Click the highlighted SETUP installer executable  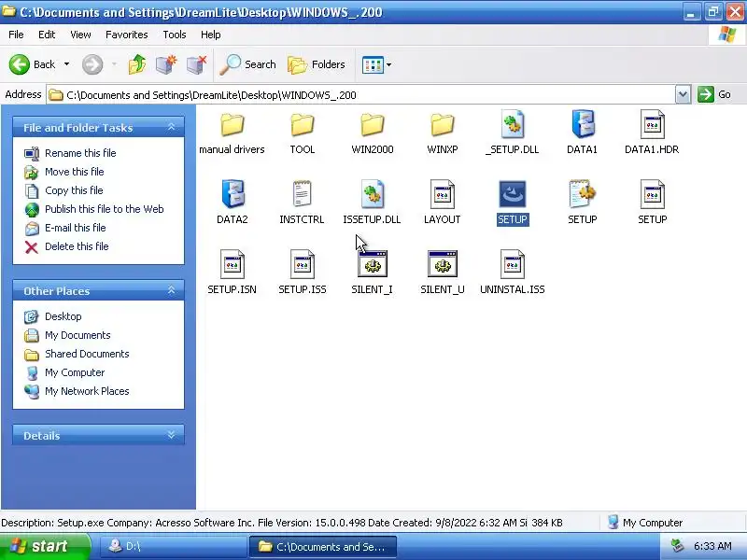coord(512,203)
